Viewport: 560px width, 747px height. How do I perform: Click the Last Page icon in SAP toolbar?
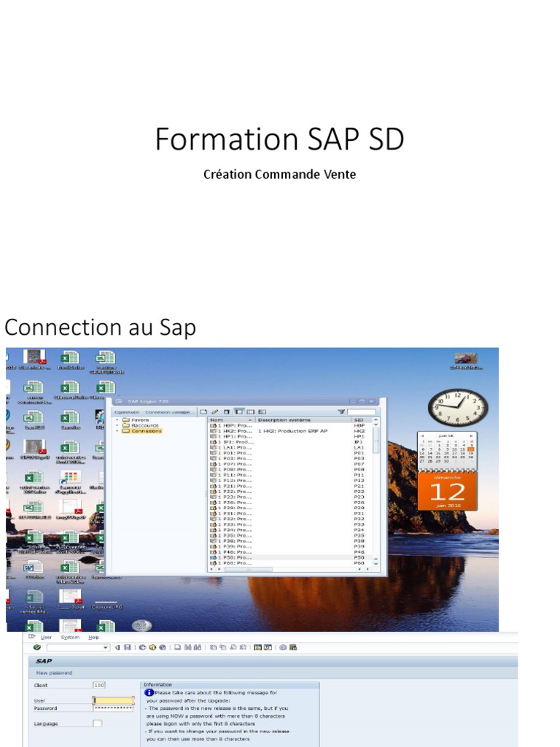[x=243, y=648]
